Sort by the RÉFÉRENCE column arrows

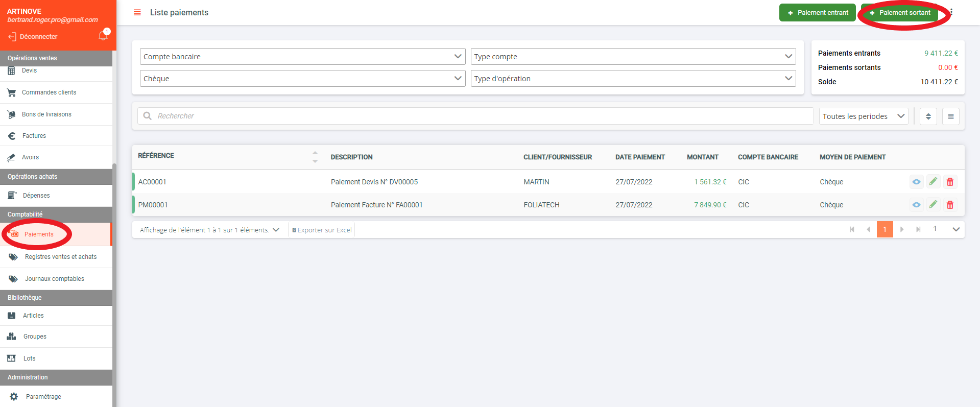pos(315,157)
